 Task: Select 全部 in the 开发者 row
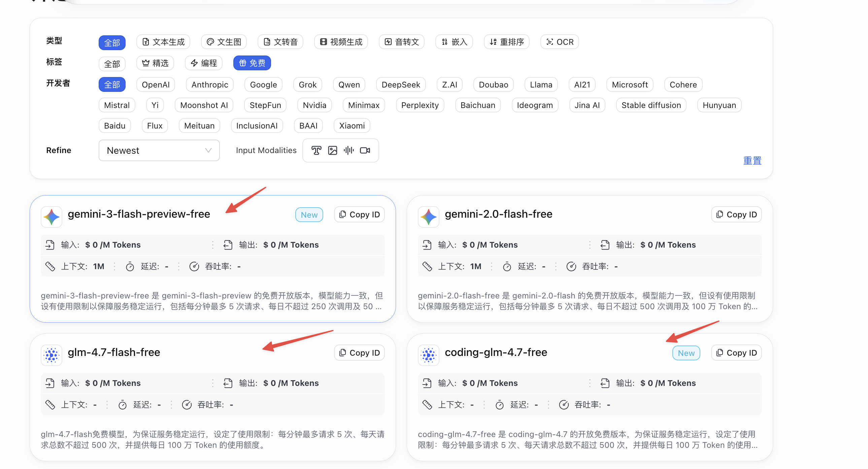112,84
